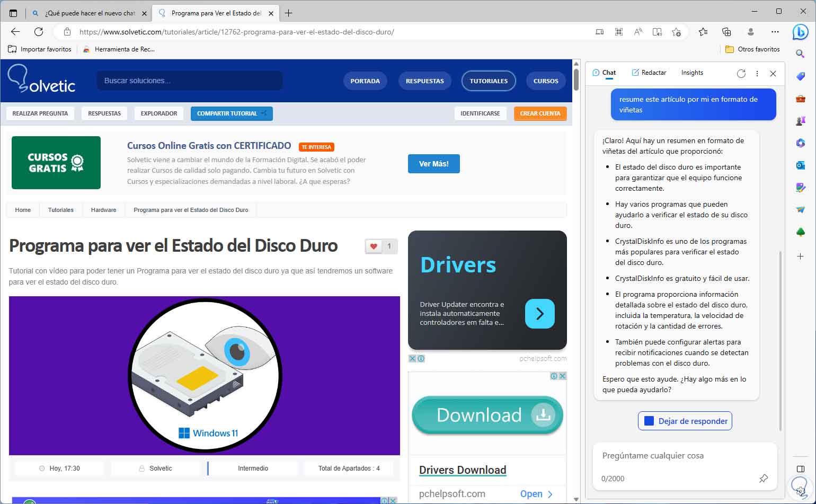
Task: Open the tab actions menu icon
Action: tap(13, 13)
